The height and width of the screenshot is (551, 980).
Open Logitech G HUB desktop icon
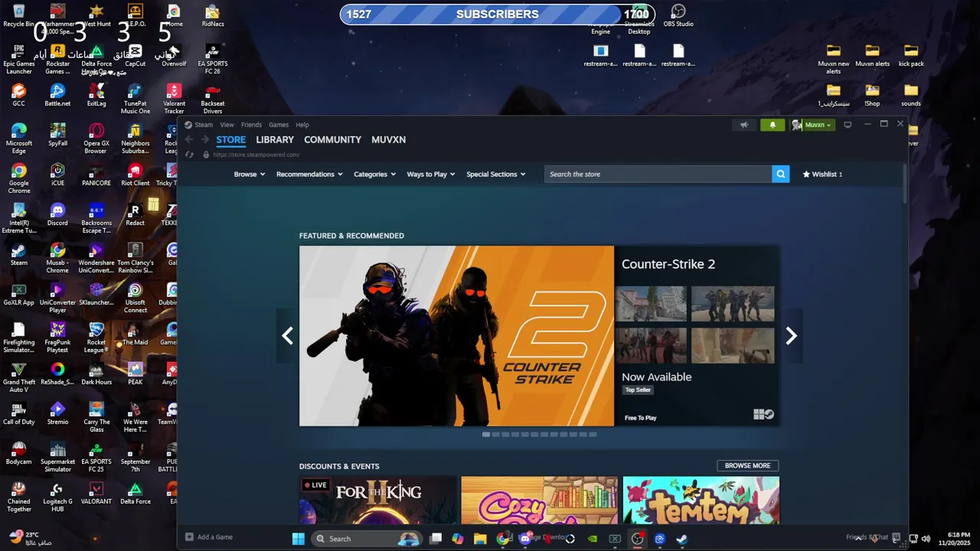coord(57,497)
